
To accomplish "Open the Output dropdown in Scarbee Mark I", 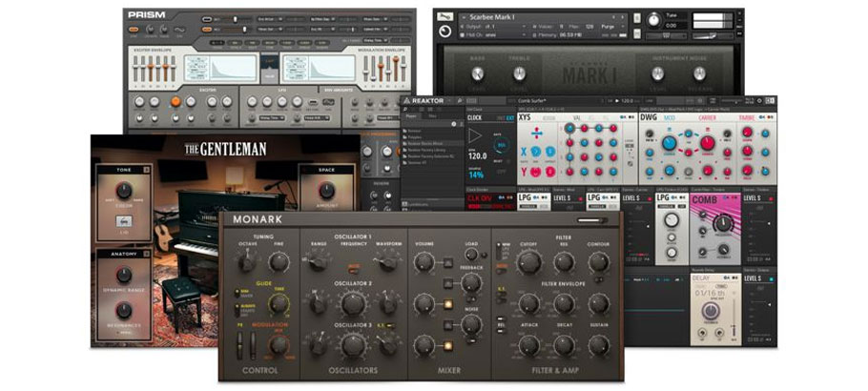I will click(493, 26).
